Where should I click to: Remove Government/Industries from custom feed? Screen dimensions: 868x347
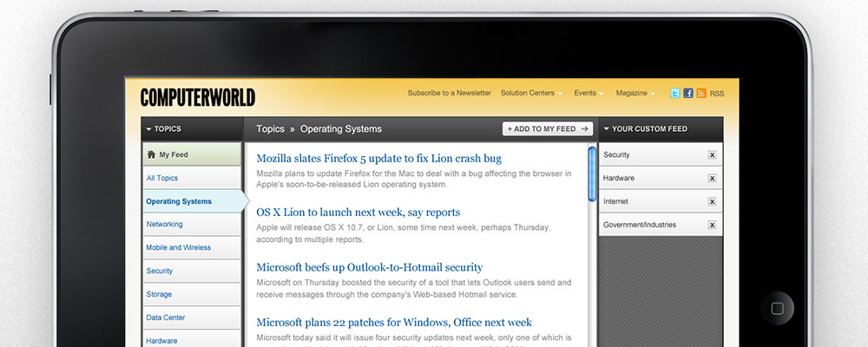[712, 225]
